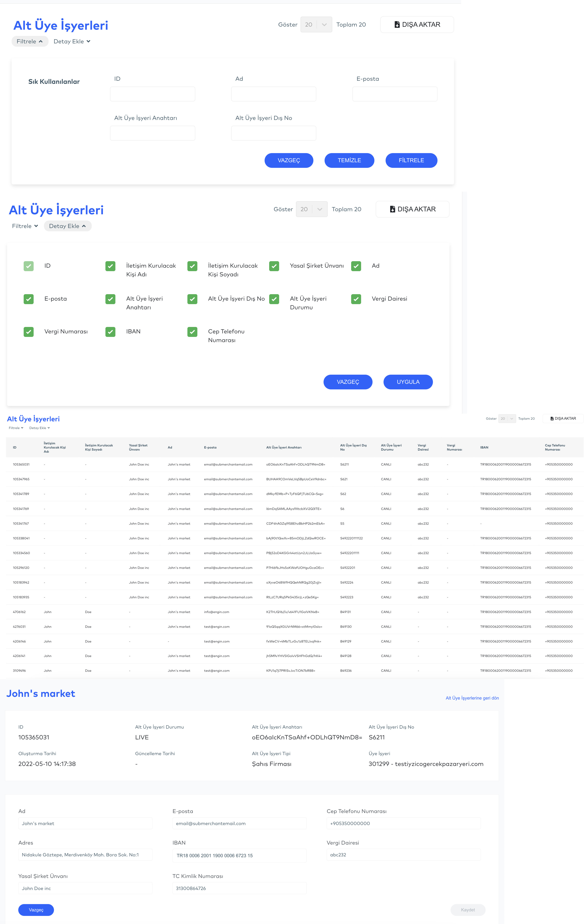Open table row with ID 105347965
584x924 pixels.
21,479
